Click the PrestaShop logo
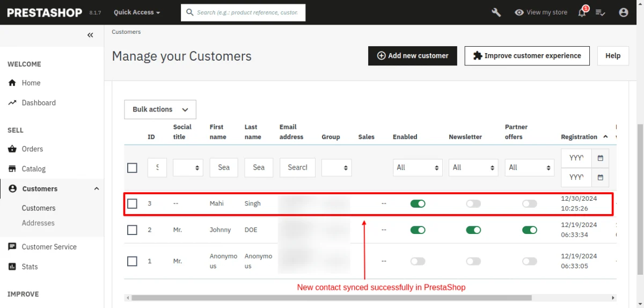Viewport: 644px width, 308px height. [45, 12]
